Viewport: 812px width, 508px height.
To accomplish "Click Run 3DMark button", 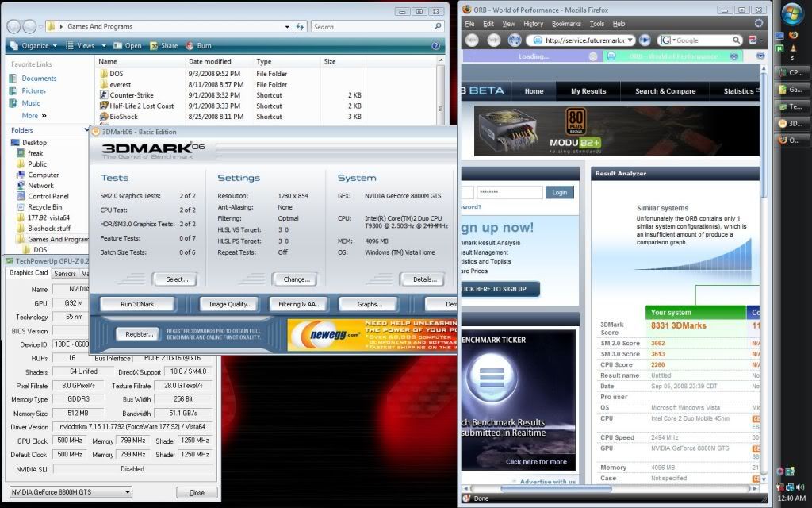I will click(136, 304).
